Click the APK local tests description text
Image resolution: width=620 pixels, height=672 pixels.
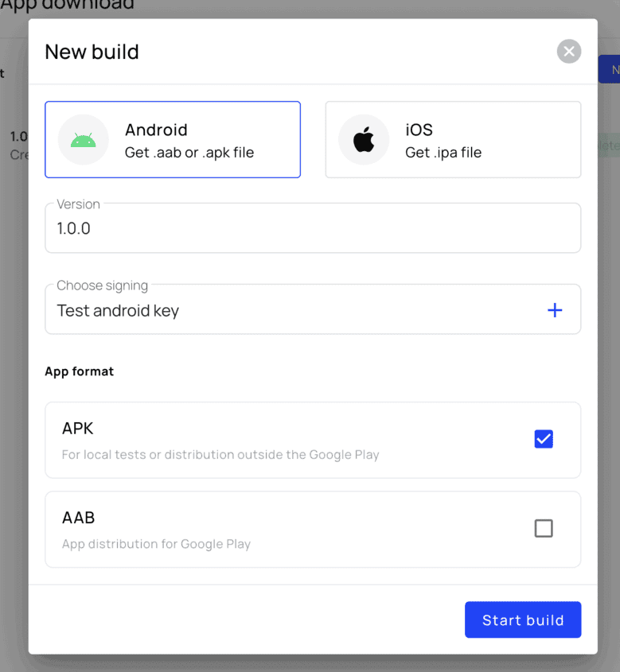pyautogui.click(x=220, y=454)
